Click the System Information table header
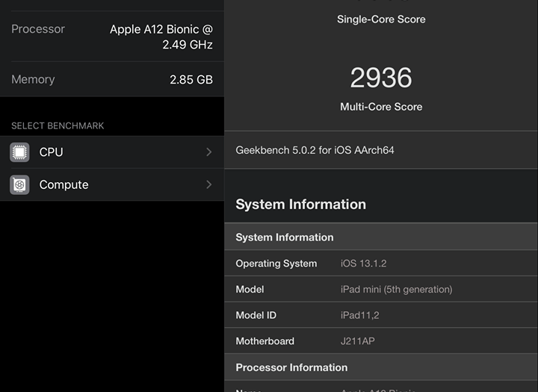This screenshot has width=538, height=392. click(285, 237)
